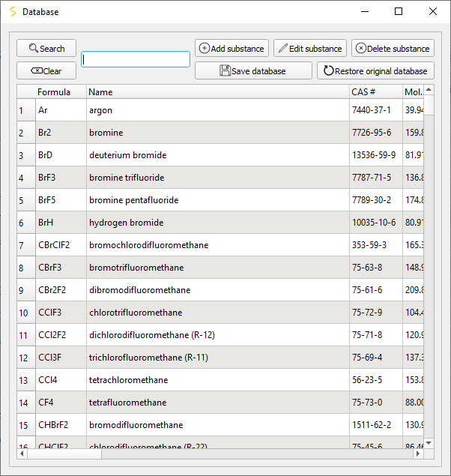Image resolution: width=451 pixels, height=476 pixels.
Task: Click the Search button
Action: tap(46, 48)
